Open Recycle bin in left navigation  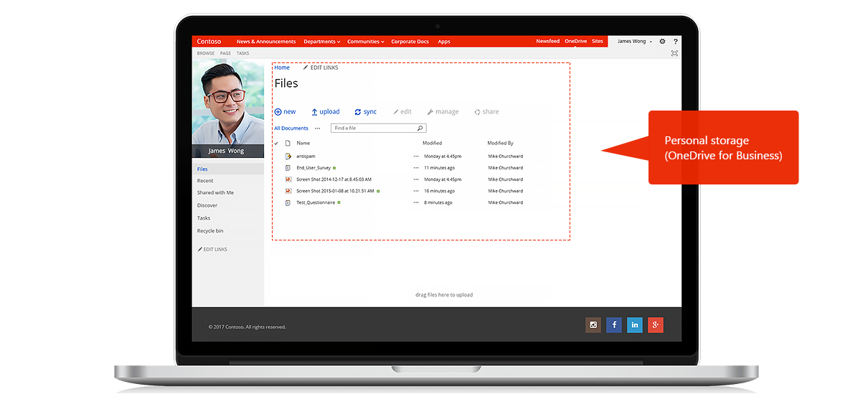(210, 231)
